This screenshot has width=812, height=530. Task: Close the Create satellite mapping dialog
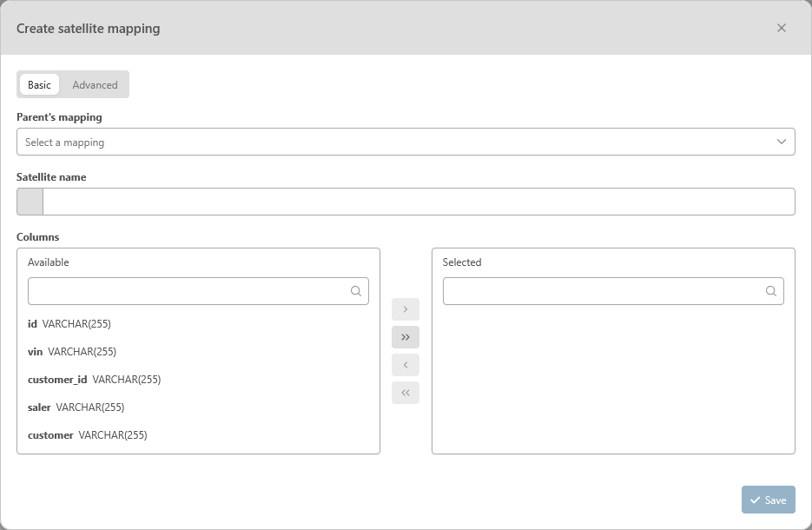(782, 28)
